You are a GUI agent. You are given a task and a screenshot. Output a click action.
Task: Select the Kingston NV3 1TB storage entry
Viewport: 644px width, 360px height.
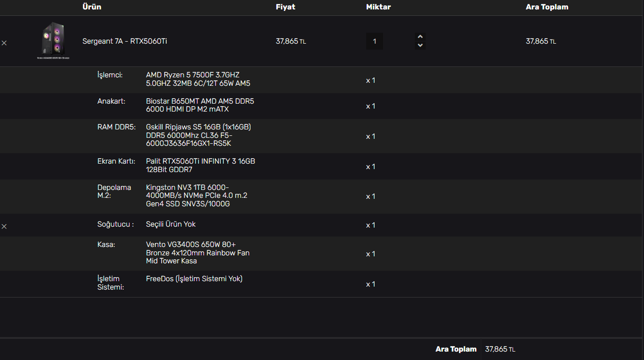[196, 196]
